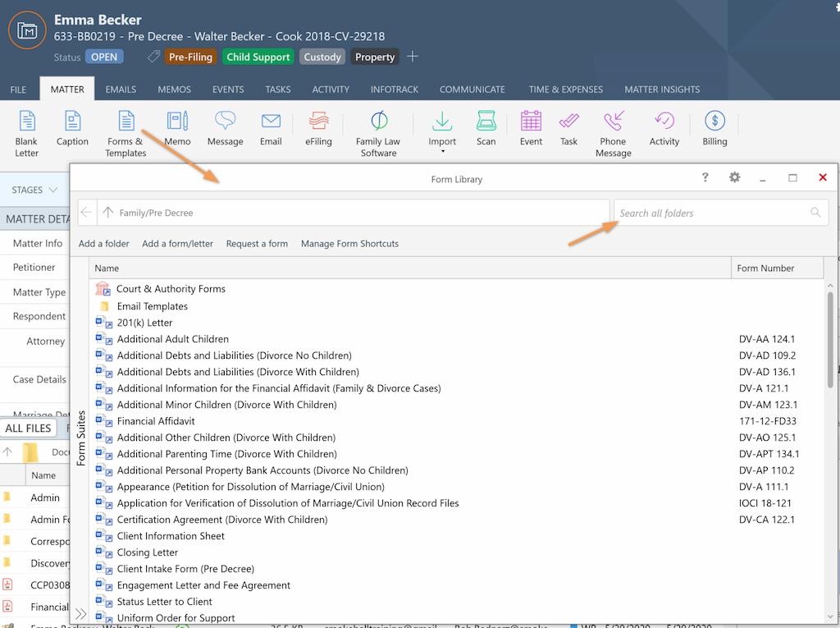Record an Activity entry
The image size is (840, 628).
(664, 128)
